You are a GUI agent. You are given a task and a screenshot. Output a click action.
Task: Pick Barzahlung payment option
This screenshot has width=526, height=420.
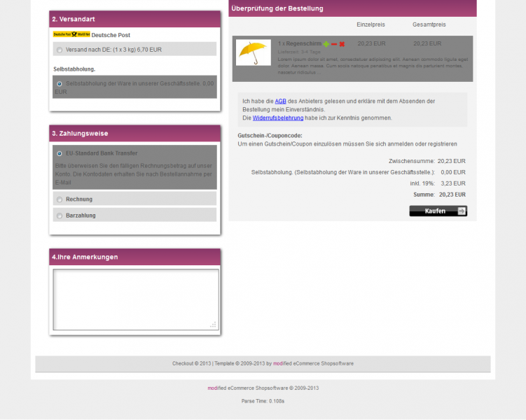point(60,216)
